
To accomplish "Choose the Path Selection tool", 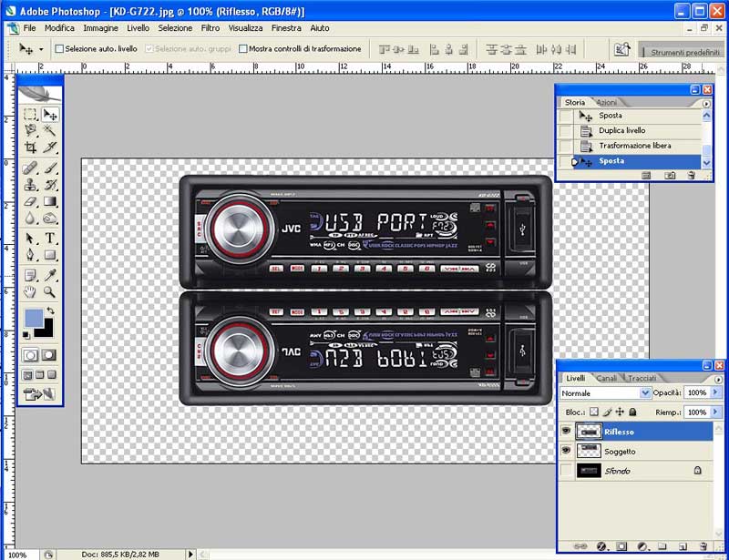I will tap(30, 239).
